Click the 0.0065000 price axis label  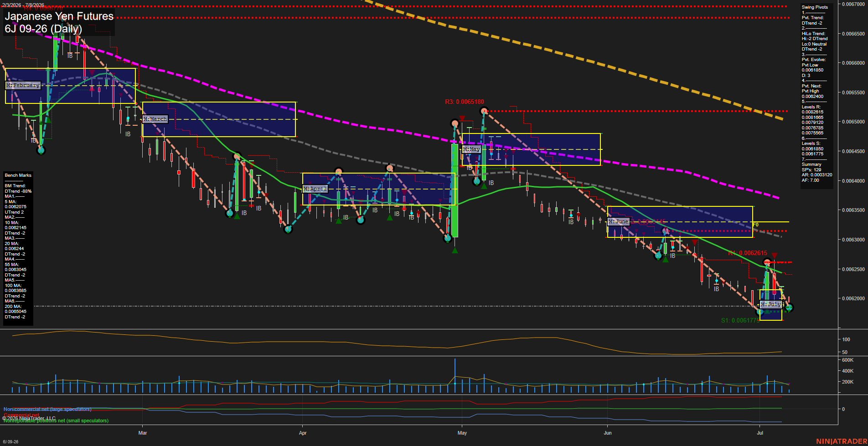click(x=853, y=122)
